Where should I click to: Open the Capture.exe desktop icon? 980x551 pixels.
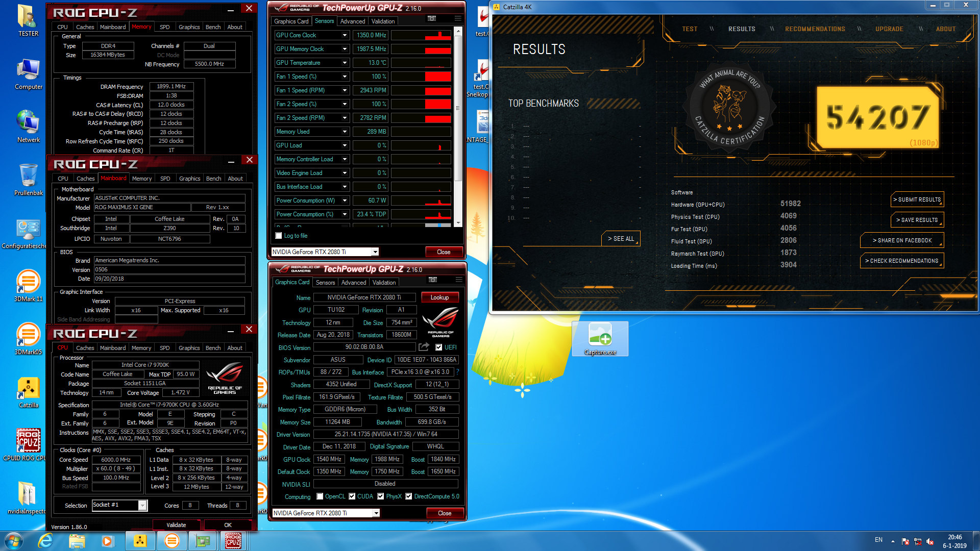(600, 339)
